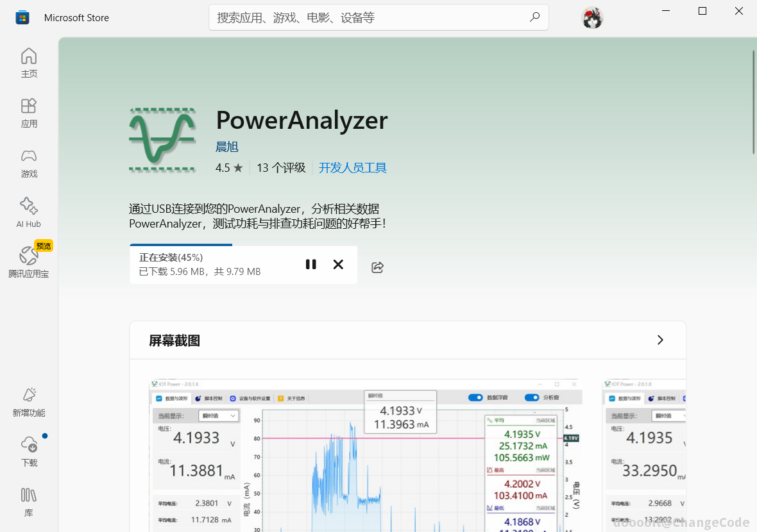Image resolution: width=757 pixels, height=532 pixels.
Task: Share the PowerAnalyzer app page
Action: click(377, 267)
